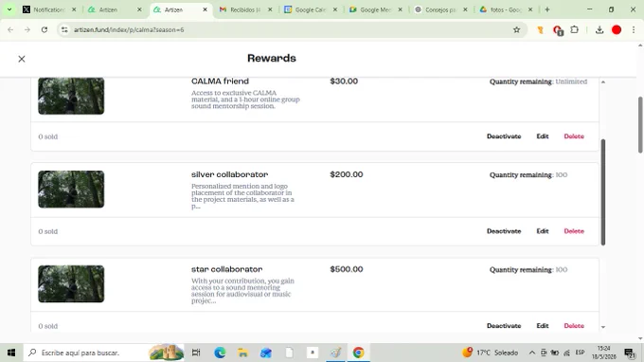Click the rewards list scroll-down arrow
The image size is (644, 362).
(x=603, y=327)
